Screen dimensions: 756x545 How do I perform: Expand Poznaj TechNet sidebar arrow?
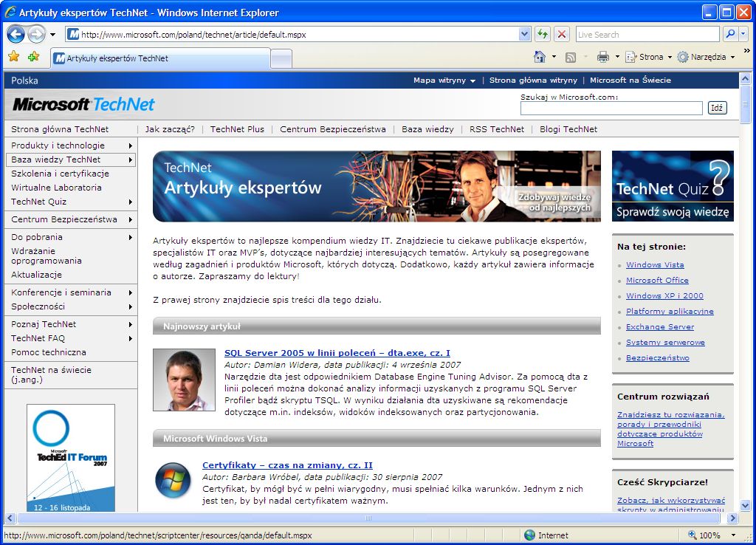[130, 325]
